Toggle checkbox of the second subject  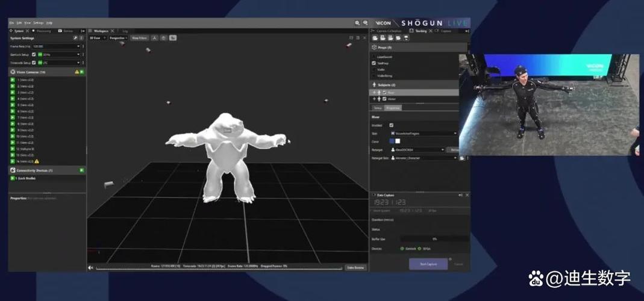[384, 99]
